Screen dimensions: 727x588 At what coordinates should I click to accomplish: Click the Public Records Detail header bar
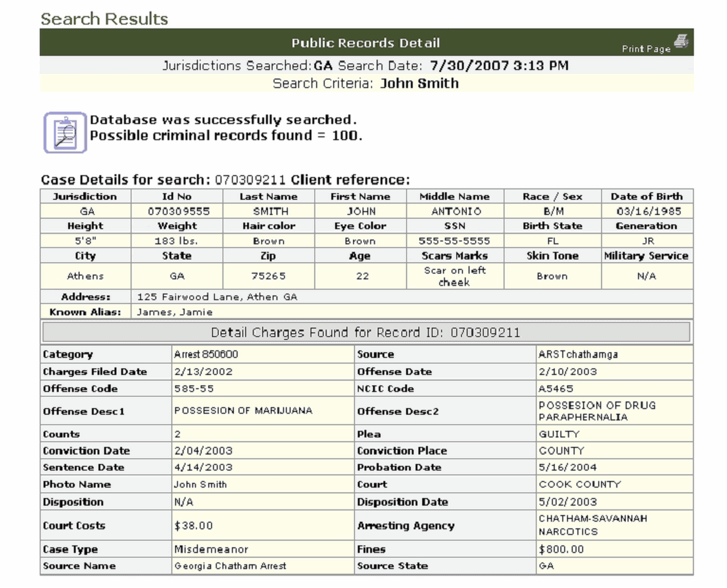point(365,43)
